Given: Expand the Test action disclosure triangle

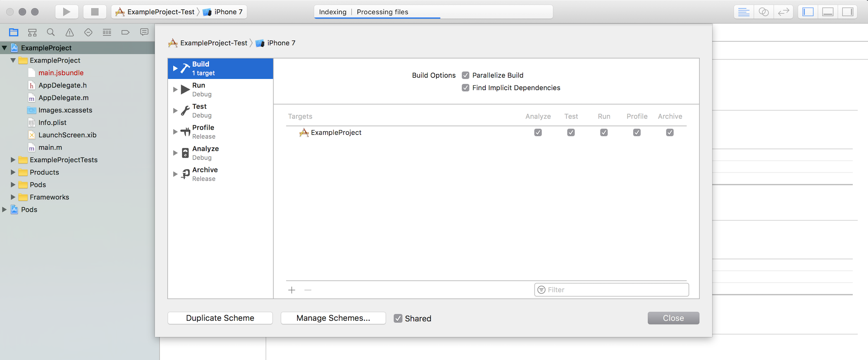Looking at the screenshot, I should (x=175, y=110).
